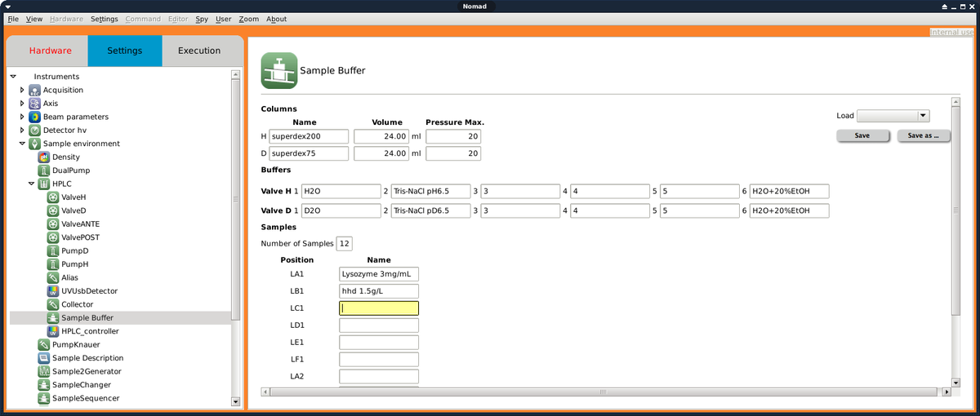Click the PumpKnauer icon
The image size is (980, 416).
point(44,345)
